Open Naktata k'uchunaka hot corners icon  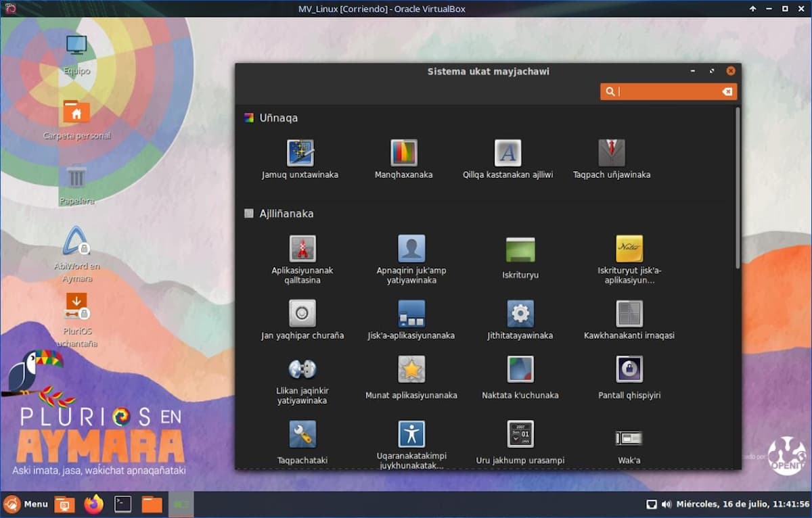(x=520, y=369)
